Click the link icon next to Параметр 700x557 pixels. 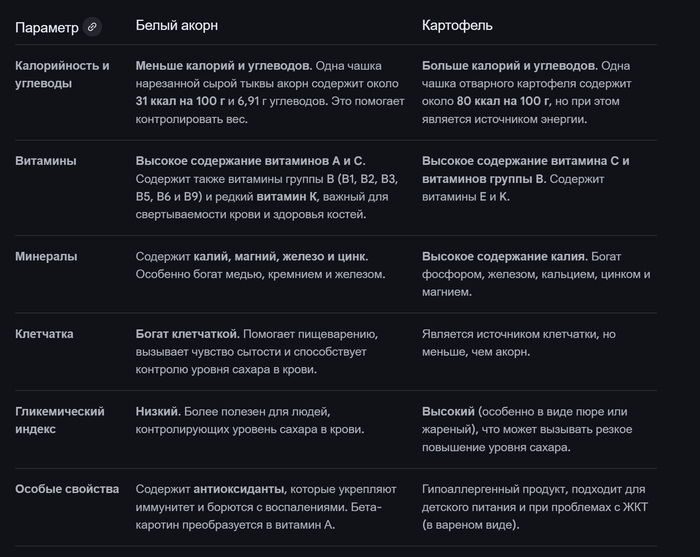(93, 27)
